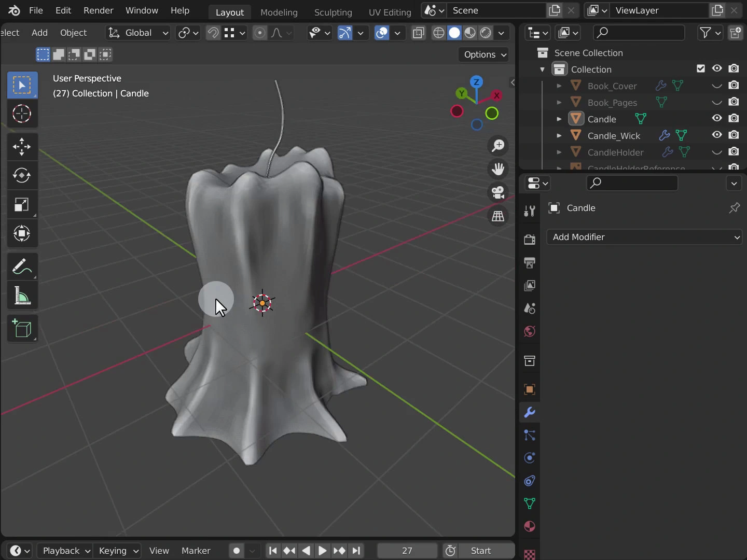The width and height of the screenshot is (747, 560).
Task: Hide the Candle_Wick object in viewport
Action: pos(717,135)
